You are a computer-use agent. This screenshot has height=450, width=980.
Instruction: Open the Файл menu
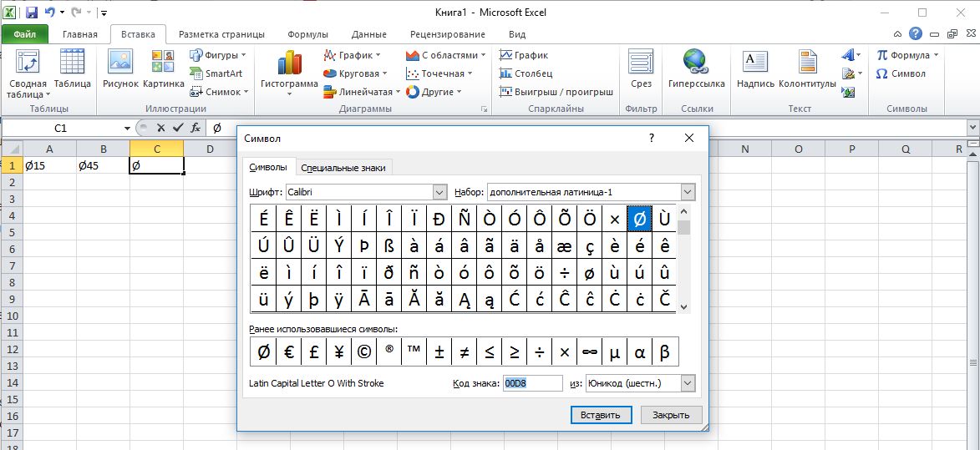tap(24, 34)
